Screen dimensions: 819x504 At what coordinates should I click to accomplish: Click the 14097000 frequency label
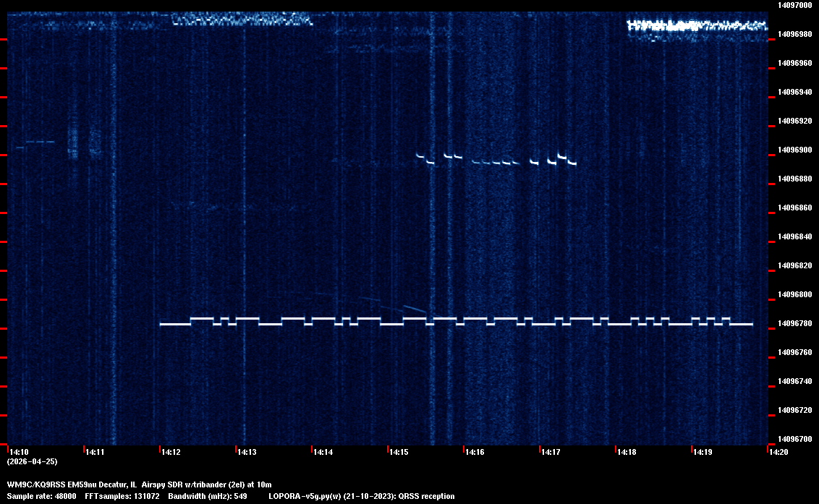tap(794, 5)
